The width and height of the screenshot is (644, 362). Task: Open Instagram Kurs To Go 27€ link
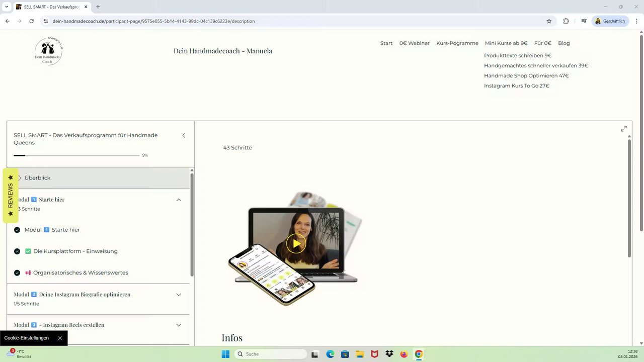(517, 86)
